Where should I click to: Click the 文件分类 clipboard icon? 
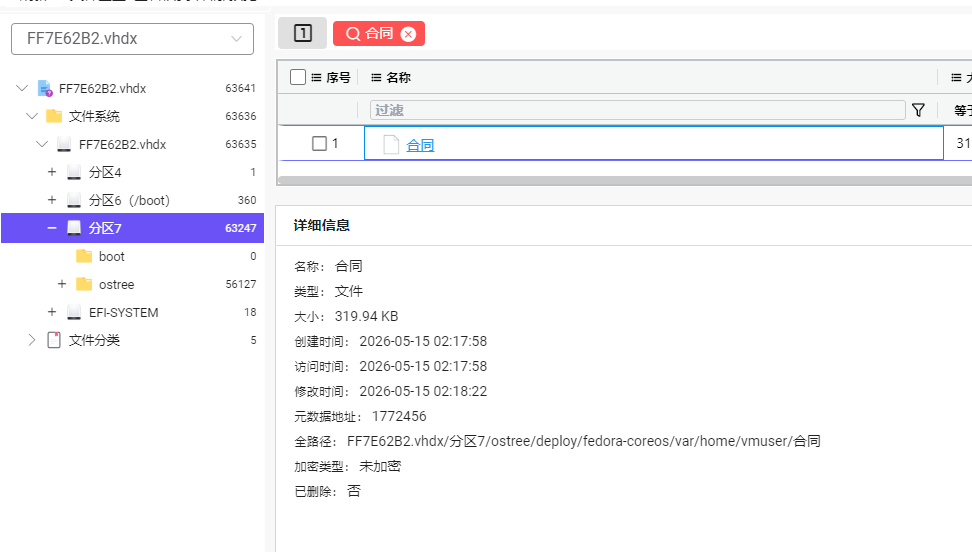point(54,340)
